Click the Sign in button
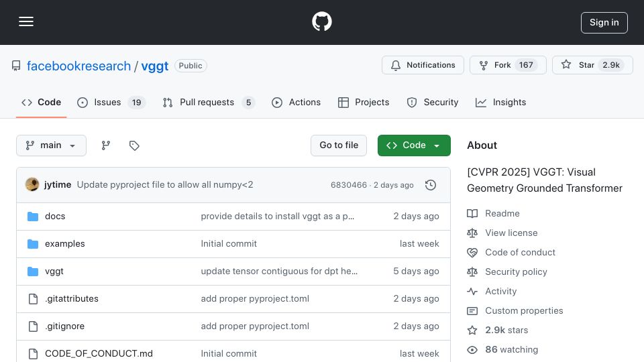Image resolution: width=644 pixels, height=362 pixels. (x=604, y=23)
